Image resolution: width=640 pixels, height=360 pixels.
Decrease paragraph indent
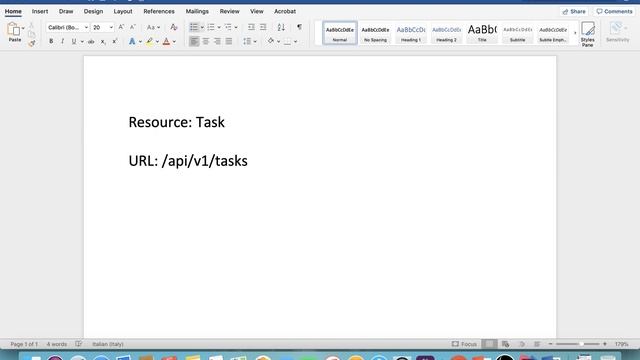(251, 27)
